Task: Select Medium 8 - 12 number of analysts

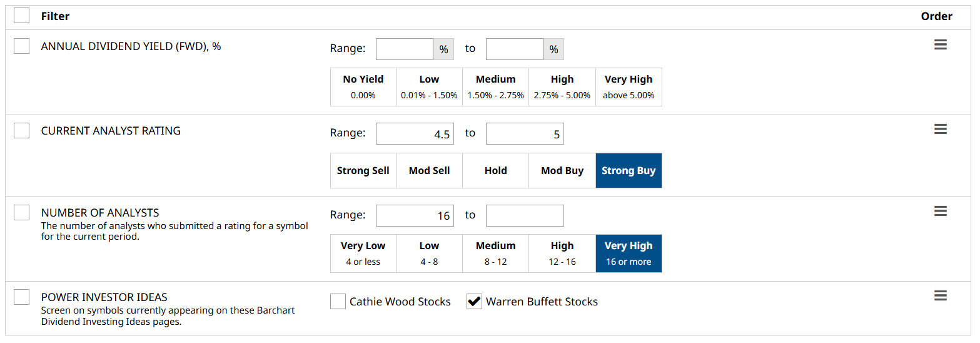Action: pos(496,253)
